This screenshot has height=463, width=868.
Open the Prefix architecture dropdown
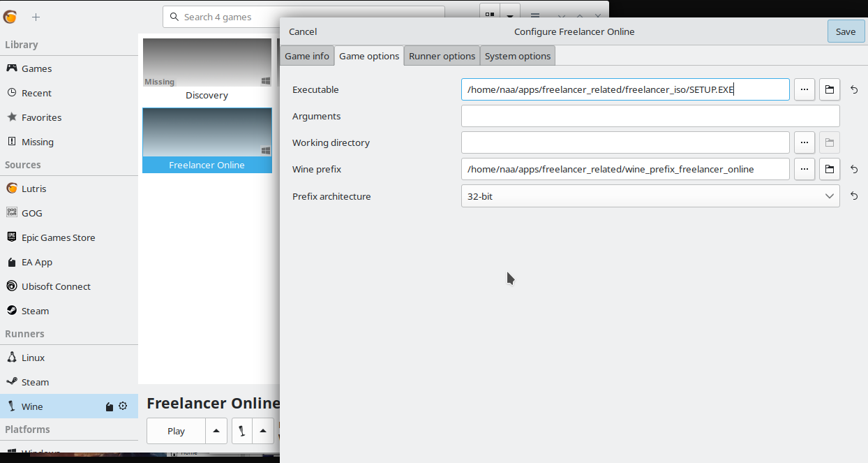click(x=650, y=196)
